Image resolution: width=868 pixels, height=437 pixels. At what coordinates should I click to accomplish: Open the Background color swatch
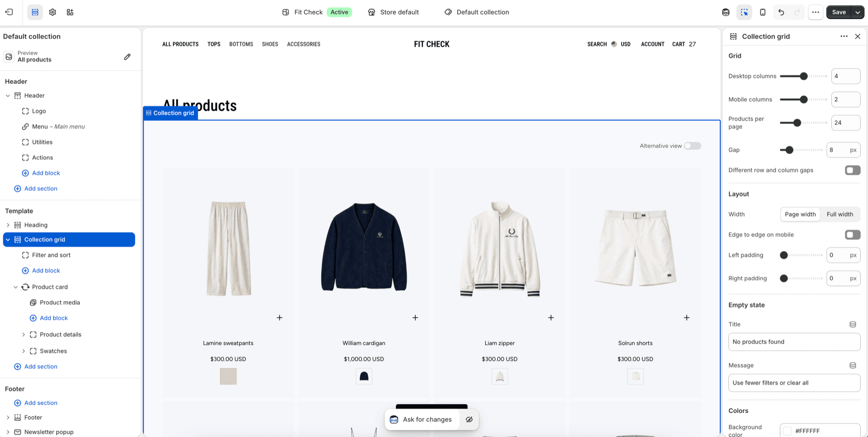tap(787, 431)
